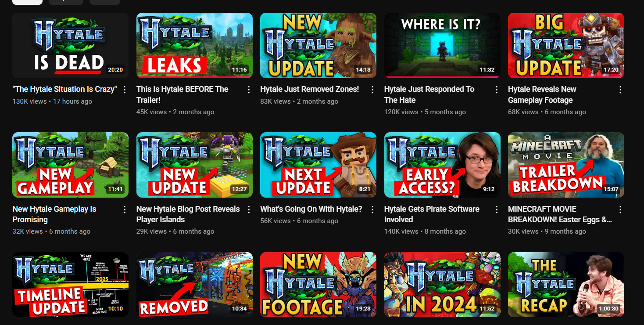The image size is (644, 325).
Task: Open menu for Hytale Gets Pirate Software Involved
Action: tap(497, 209)
